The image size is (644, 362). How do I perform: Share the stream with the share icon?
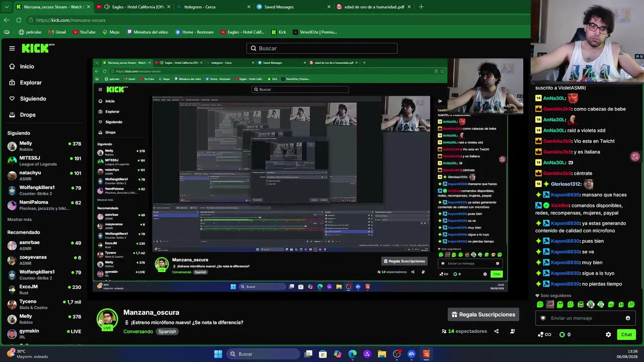pyautogui.click(x=497, y=331)
